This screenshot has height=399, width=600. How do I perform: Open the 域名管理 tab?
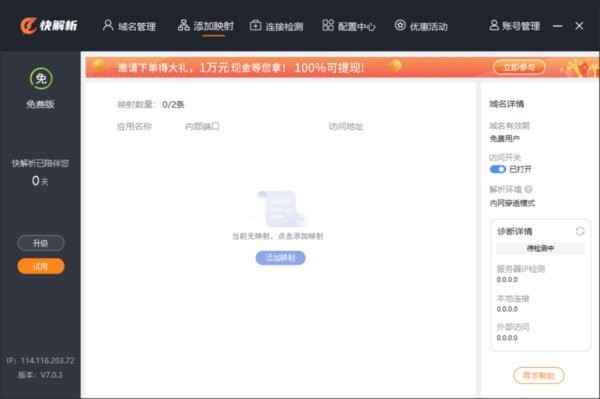pos(129,26)
